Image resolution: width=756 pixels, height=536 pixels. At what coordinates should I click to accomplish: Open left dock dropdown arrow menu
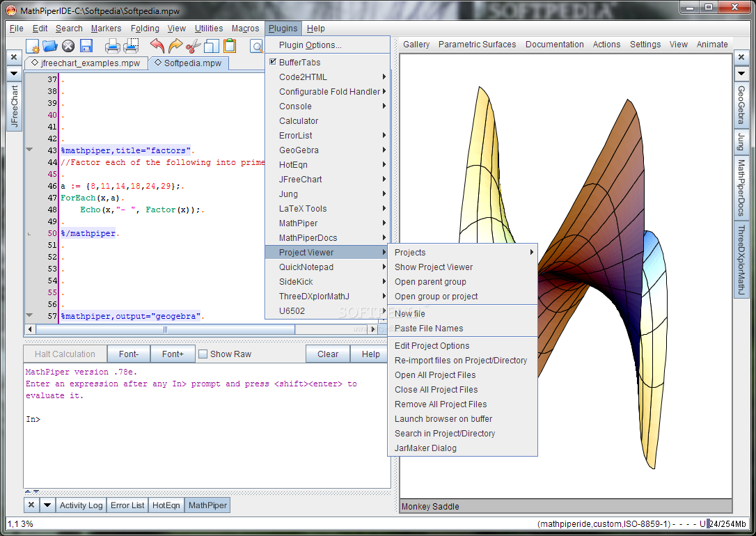(14, 74)
